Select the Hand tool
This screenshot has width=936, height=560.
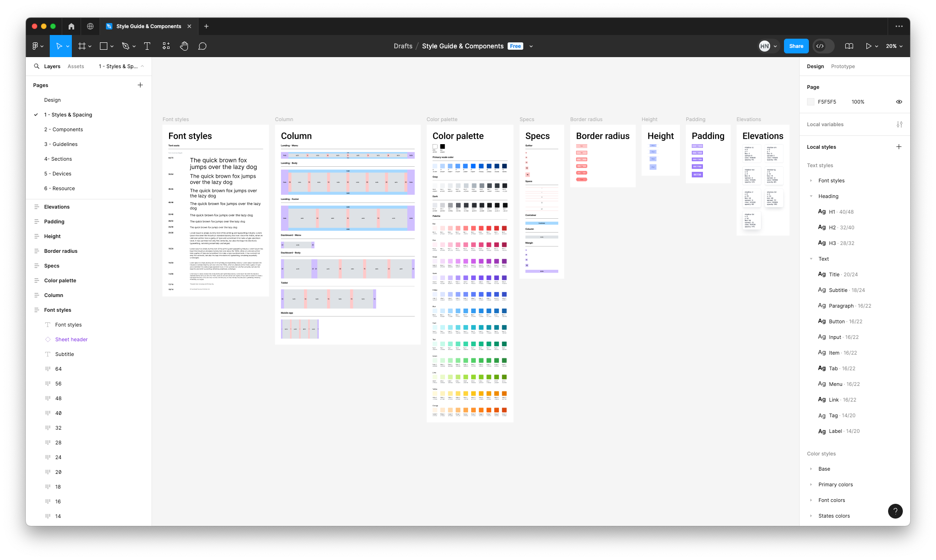pyautogui.click(x=184, y=46)
